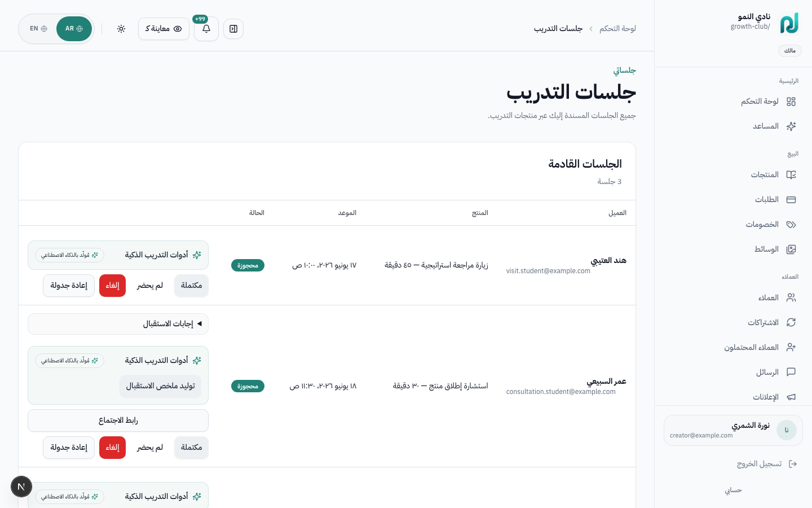Click العميل column header
The image size is (812, 508).
pyautogui.click(x=617, y=213)
